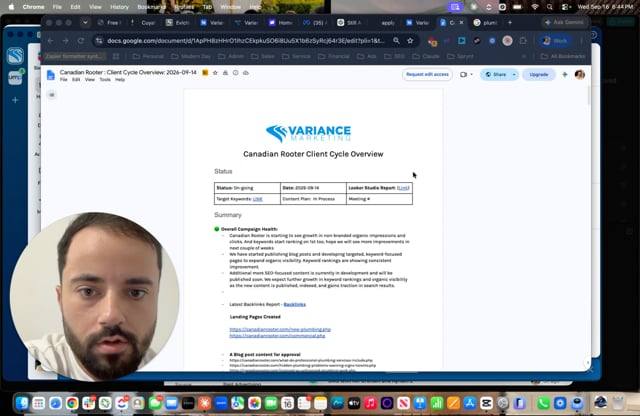Open the canadianrooter.com commercial.php link
Viewport: 640px width, 416px height.
(x=277, y=336)
